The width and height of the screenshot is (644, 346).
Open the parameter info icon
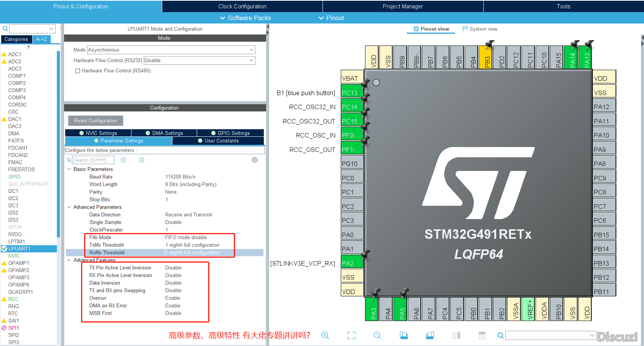(255, 160)
